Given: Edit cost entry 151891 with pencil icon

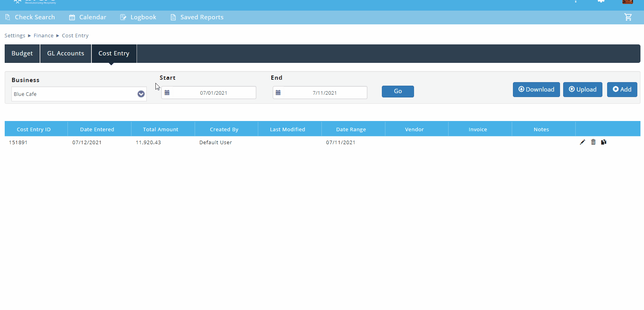Looking at the screenshot, I should tap(582, 142).
